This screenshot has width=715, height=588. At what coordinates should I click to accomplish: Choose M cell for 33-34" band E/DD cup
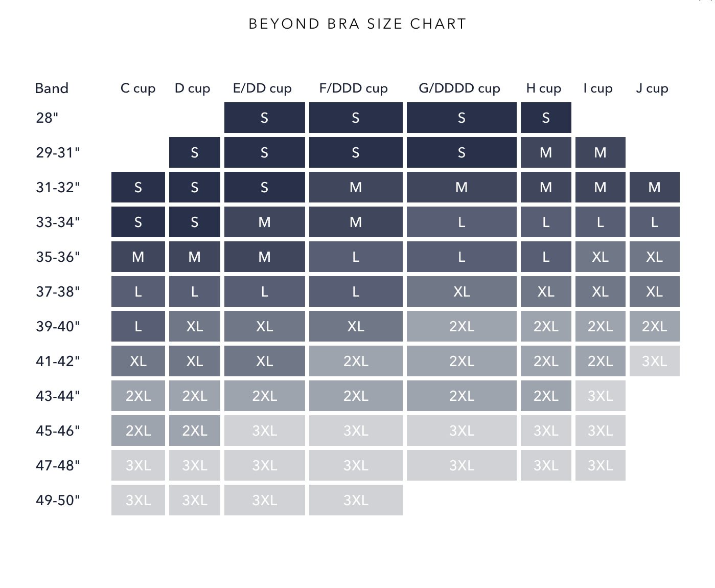click(x=264, y=222)
